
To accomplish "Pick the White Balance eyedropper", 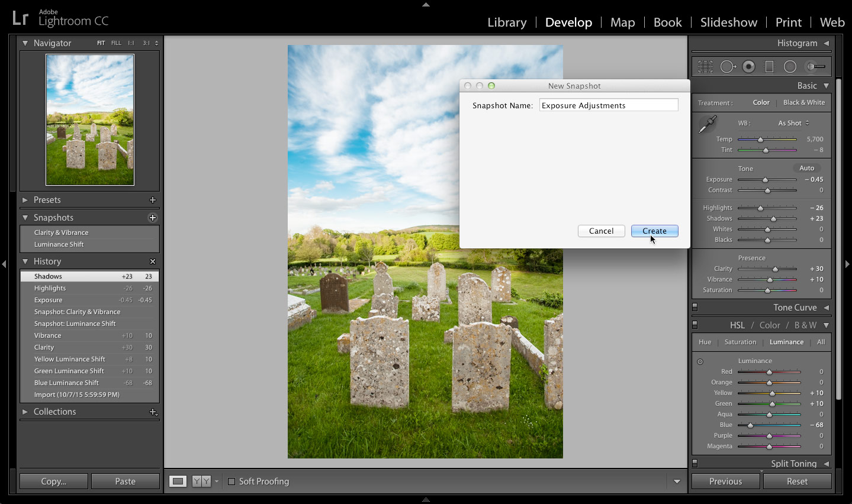I will pyautogui.click(x=708, y=124).
